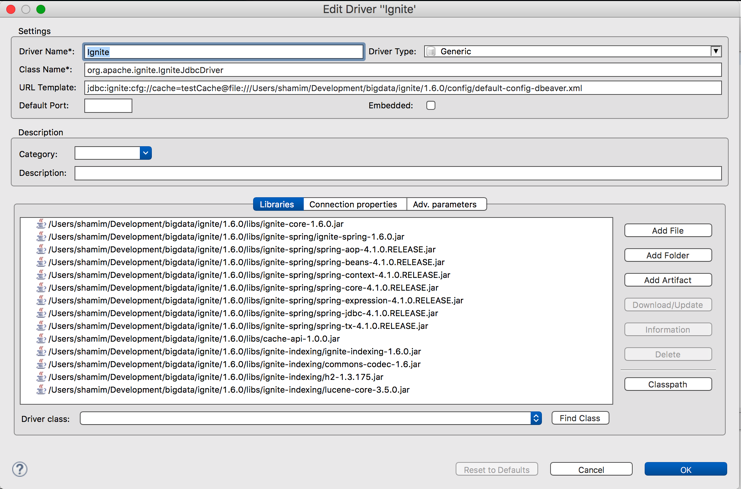The image size is (741, 489).
Task: Select the ignite-core-1.6.0.jar path text
Action: tap(196, 224)
